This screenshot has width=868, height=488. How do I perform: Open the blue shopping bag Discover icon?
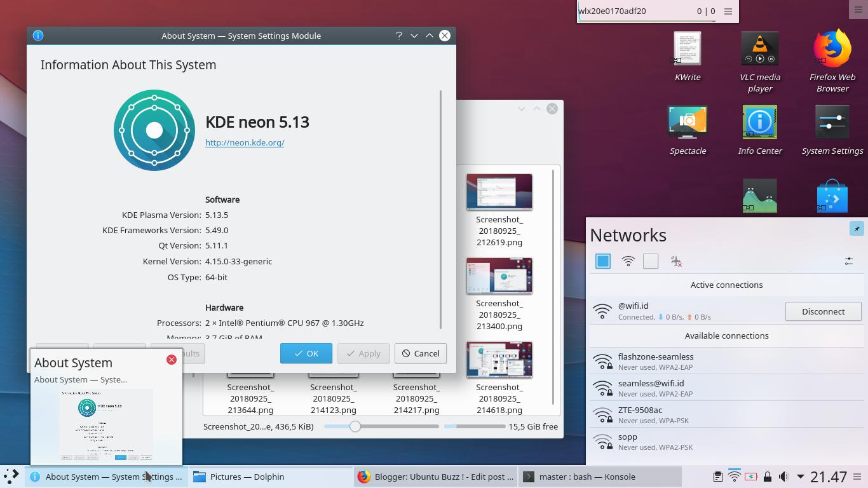(x=832, y=196)
